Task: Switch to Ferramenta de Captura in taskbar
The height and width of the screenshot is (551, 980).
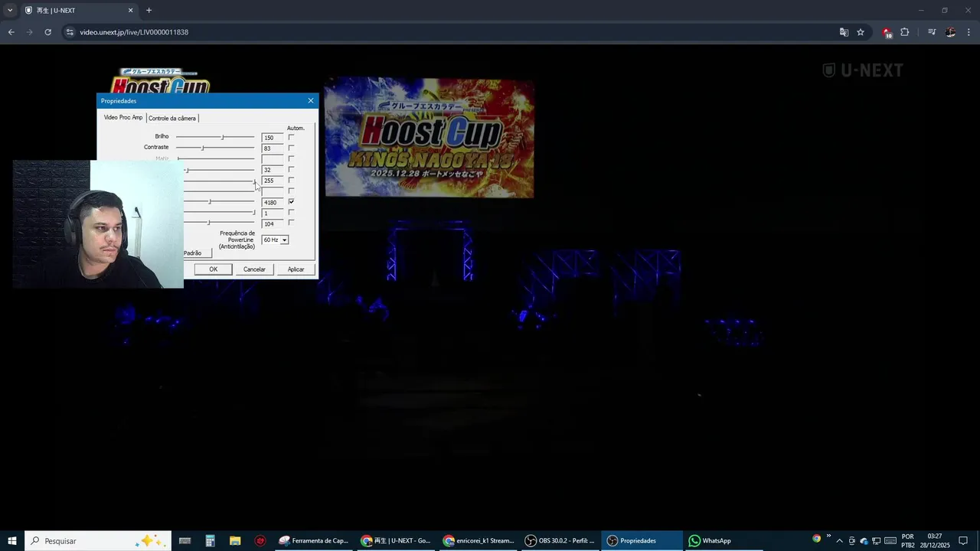Action: click(x=314, y=540)
